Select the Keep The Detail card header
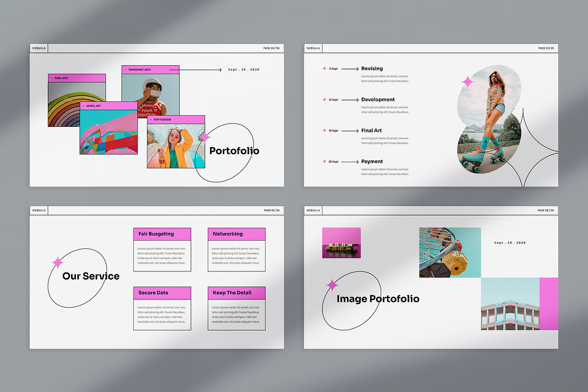 tap(237, 293)
